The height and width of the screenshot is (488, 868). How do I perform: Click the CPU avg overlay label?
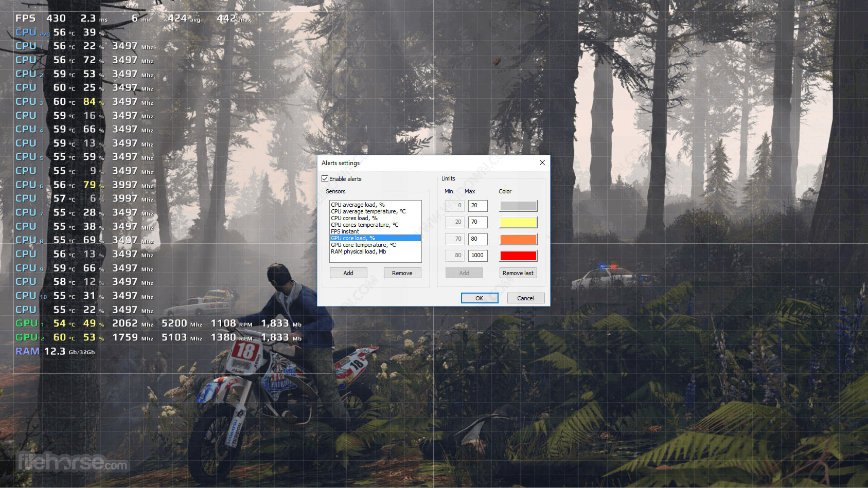pos(32,32)
